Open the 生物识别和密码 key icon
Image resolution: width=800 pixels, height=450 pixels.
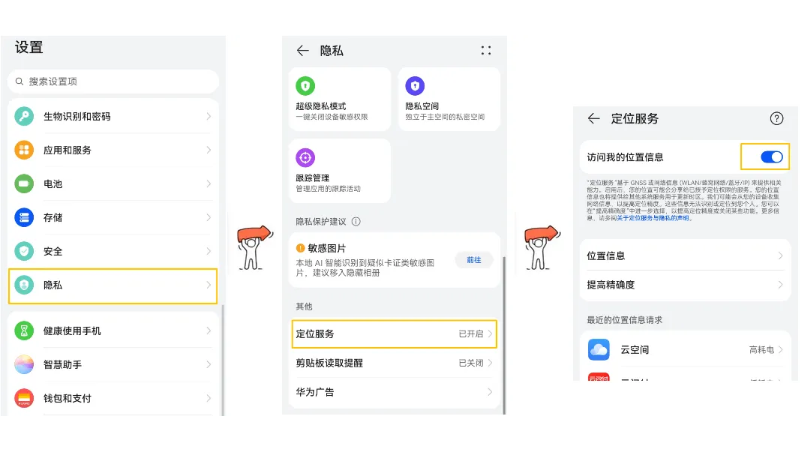[x=24, y=116]
